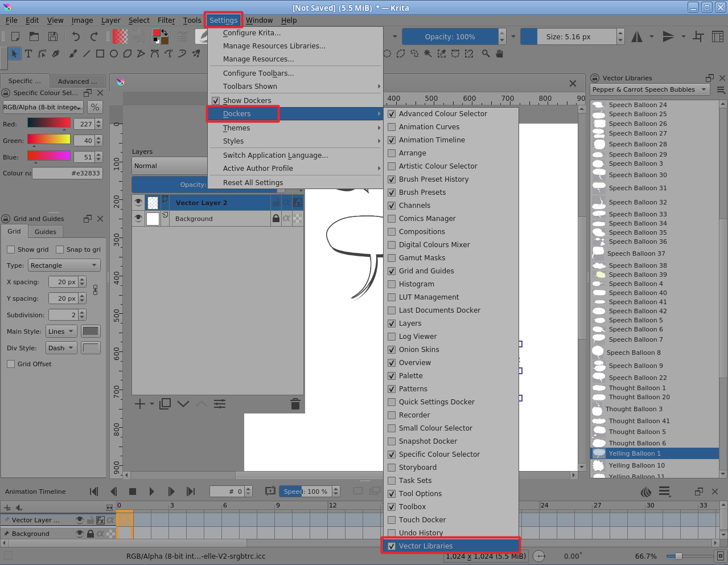Image resolution: width=728 pixels, height=565 pixels.
Task: Open Pepper & Carrot Speech Bubbles dropdown
Action: point(649,89)
